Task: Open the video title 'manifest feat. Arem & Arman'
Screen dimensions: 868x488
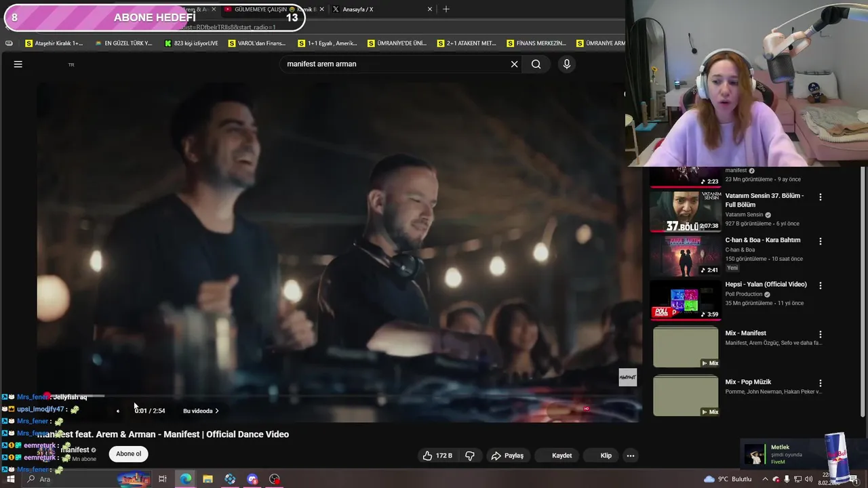Action: [x=163, y=434]
